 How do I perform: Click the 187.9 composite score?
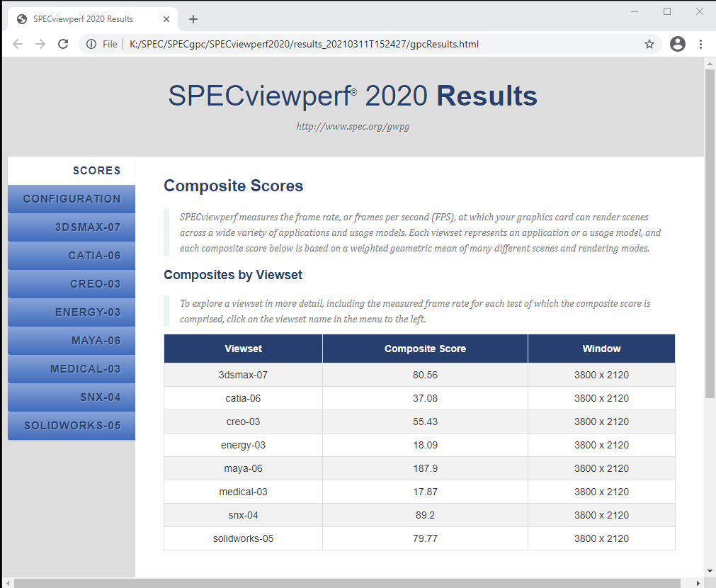click(x=425, y=468)
